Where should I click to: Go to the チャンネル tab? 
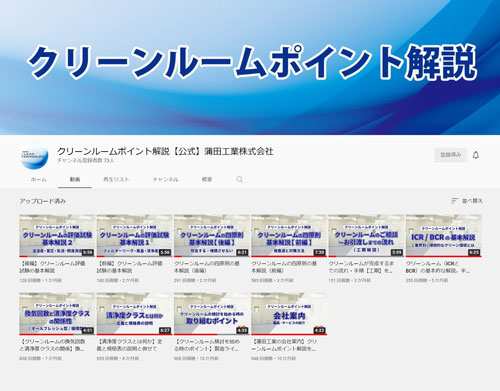[x=166, y=179]
